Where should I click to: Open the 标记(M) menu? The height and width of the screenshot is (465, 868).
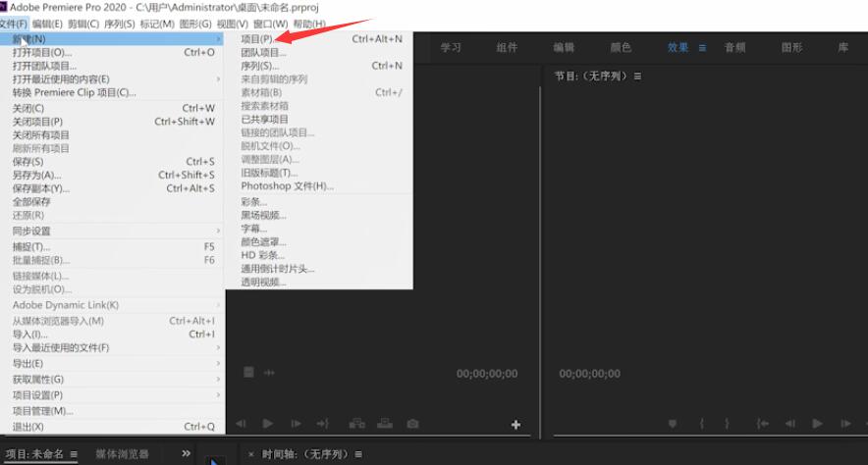pyautogui.click(x=157, y=24)
